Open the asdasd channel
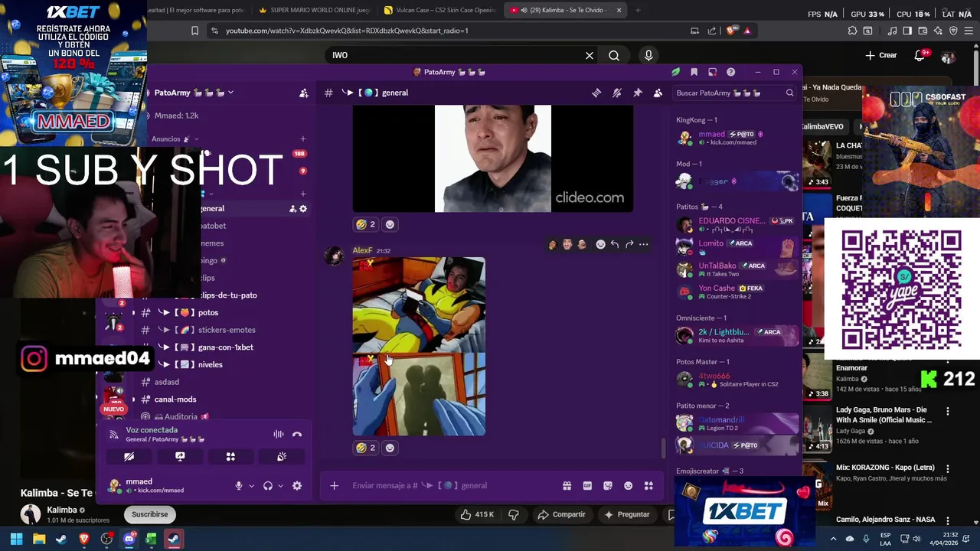This screenshot has width=980, height=551. [167, 382]
